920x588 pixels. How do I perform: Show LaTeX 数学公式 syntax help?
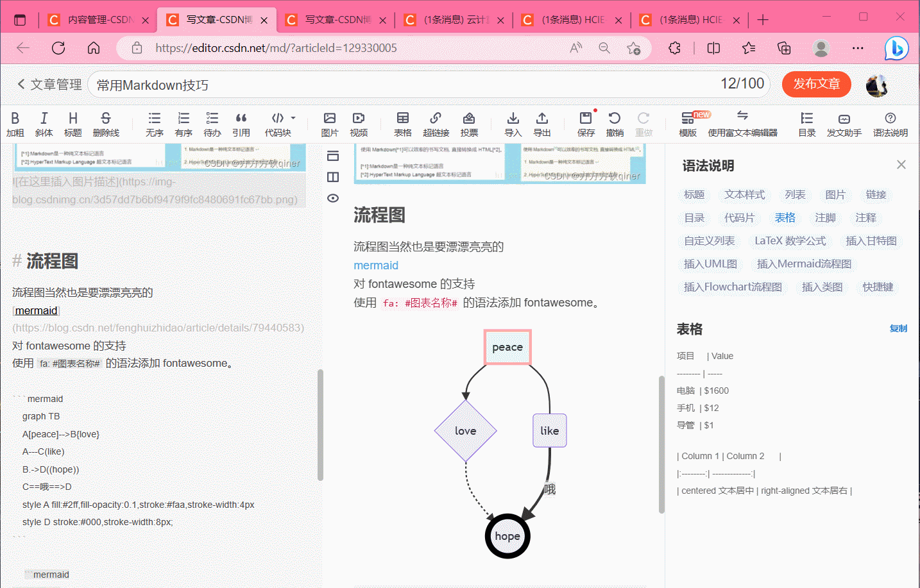(x=790, y=241)
